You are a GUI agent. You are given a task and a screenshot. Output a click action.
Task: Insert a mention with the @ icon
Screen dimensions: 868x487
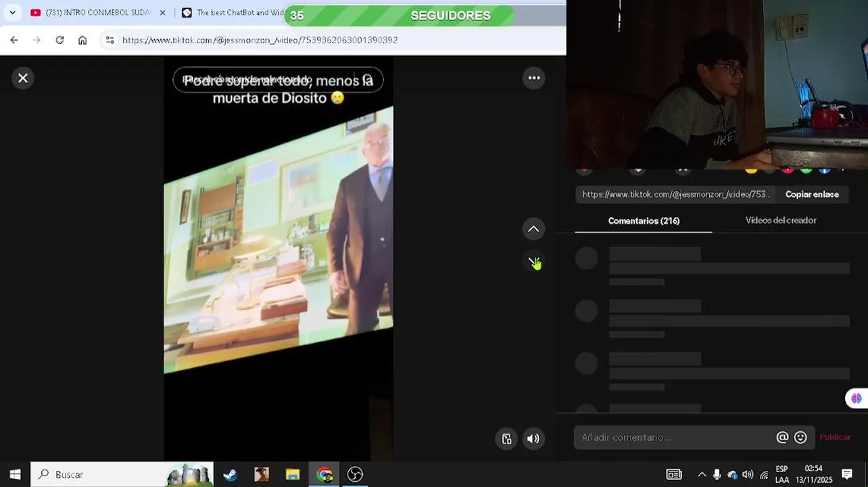782,438
